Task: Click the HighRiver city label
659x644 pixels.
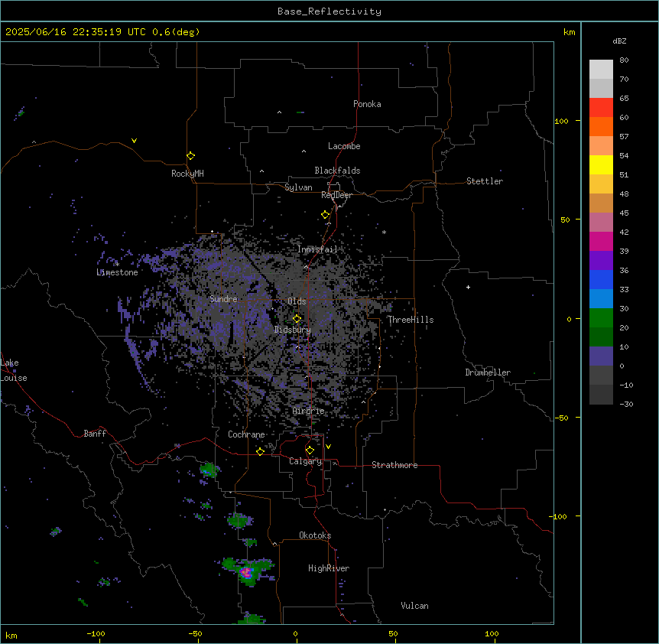Action: (x=329, y=568)
